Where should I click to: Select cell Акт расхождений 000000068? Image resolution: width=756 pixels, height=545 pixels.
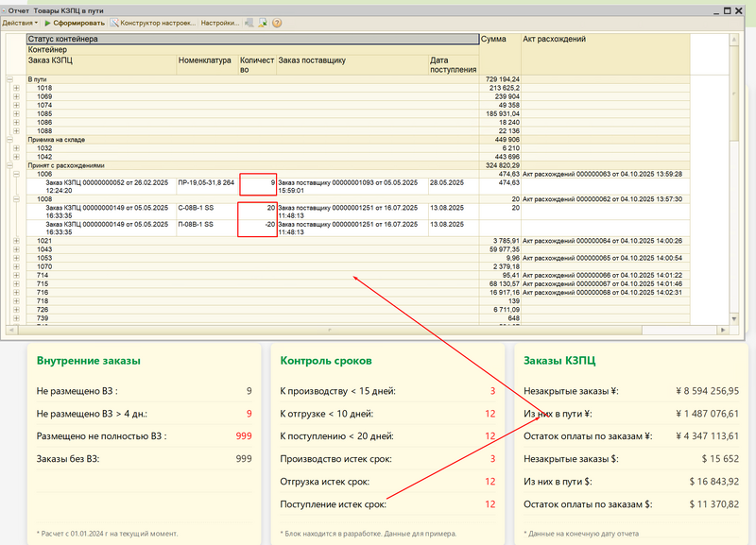coord(606,293)
